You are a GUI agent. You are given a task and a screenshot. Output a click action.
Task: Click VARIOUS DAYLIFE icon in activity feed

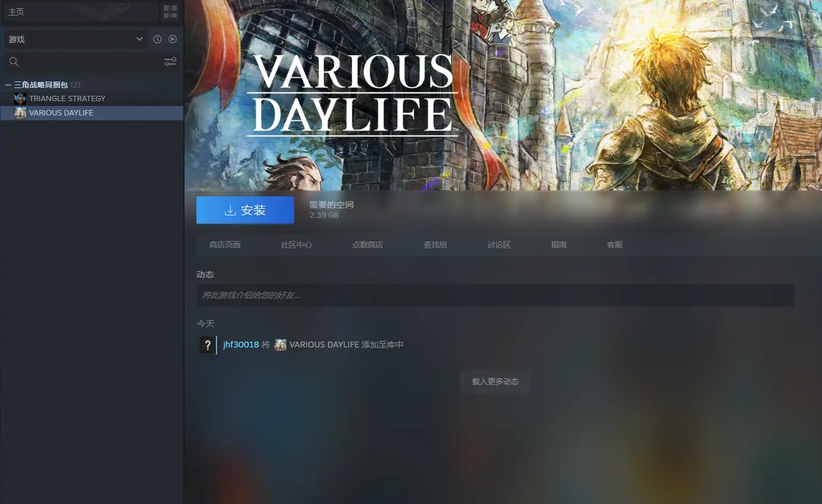[x=280, y=345]
